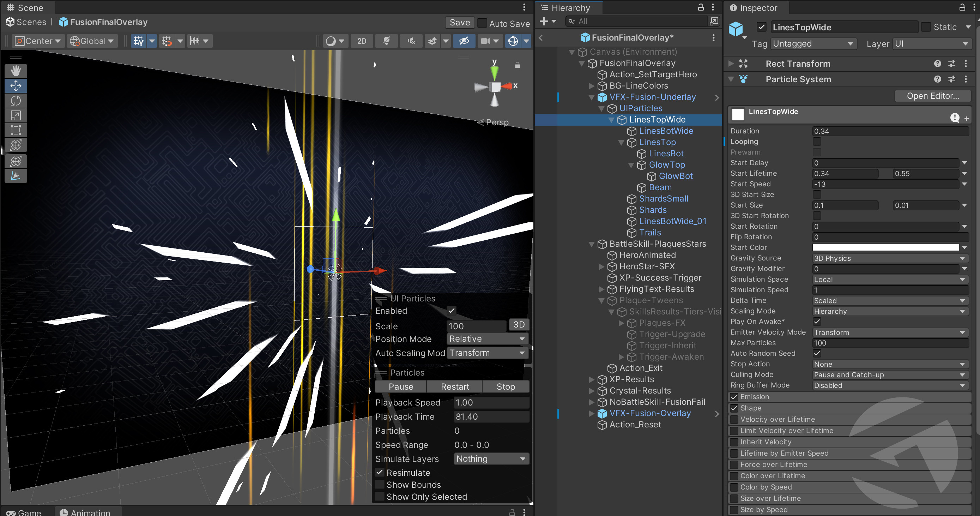Toggle scene audio mute icon

pyautogui.click(x=411, y=41)
